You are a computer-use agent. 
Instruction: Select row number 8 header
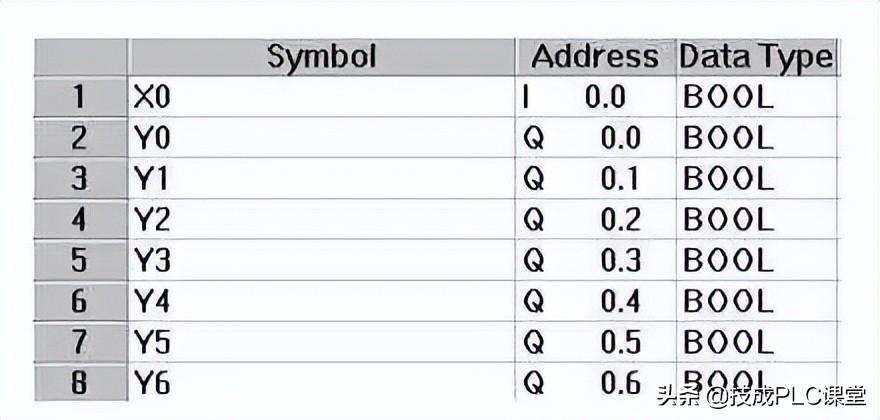pos(80,382)
